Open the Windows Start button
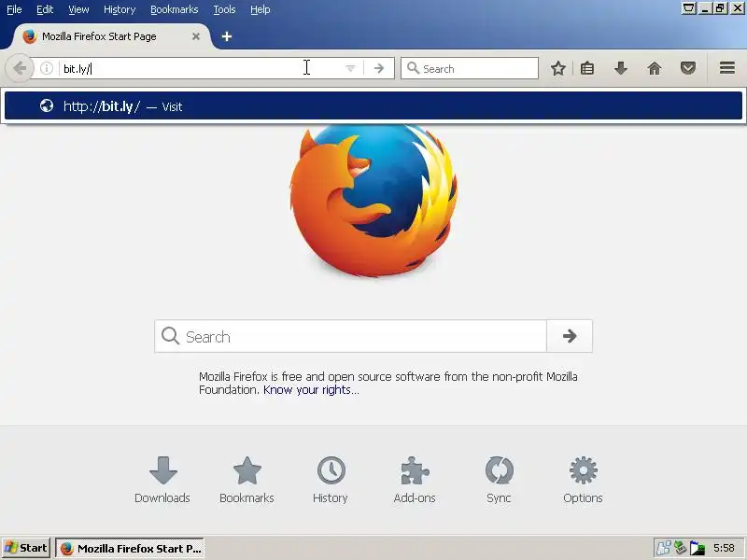 pos(26,548)
